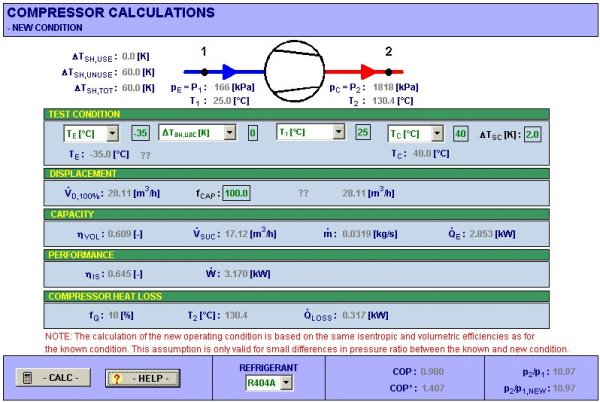600x402 pixels.
Task: Select the superheat value field showing 0
Action: [253, 133]
